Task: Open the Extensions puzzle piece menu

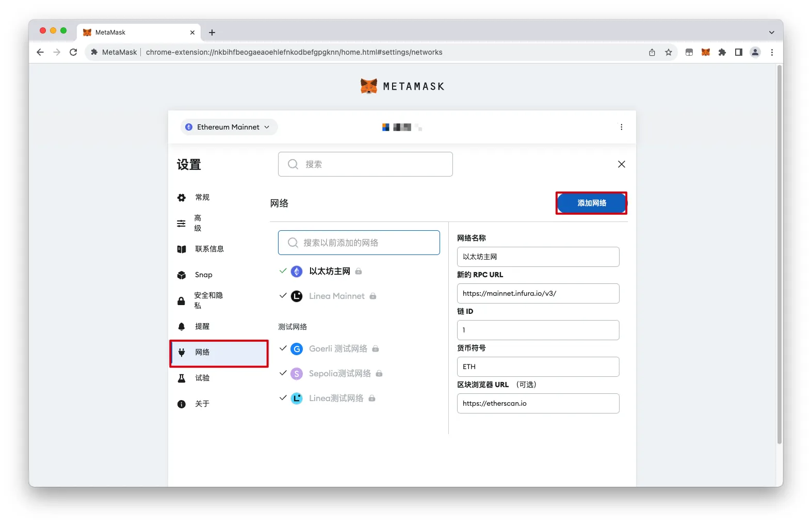Action: coord(722,52)
